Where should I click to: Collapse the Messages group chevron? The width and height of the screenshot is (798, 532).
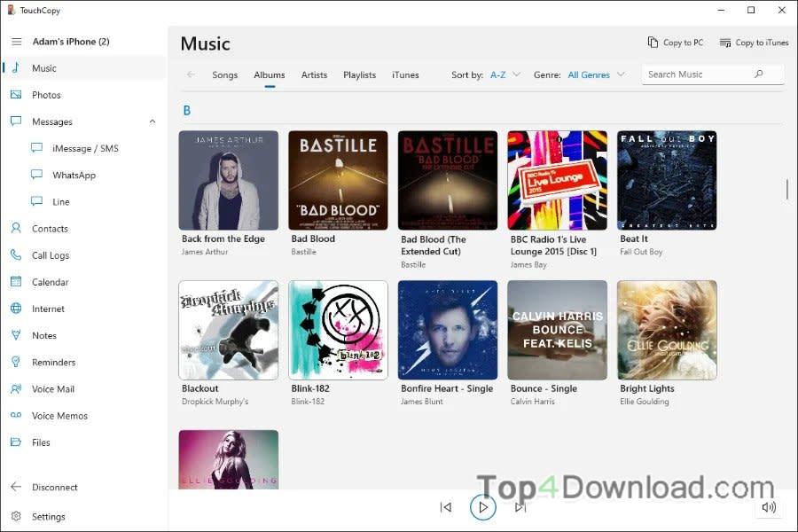point(153,121)
